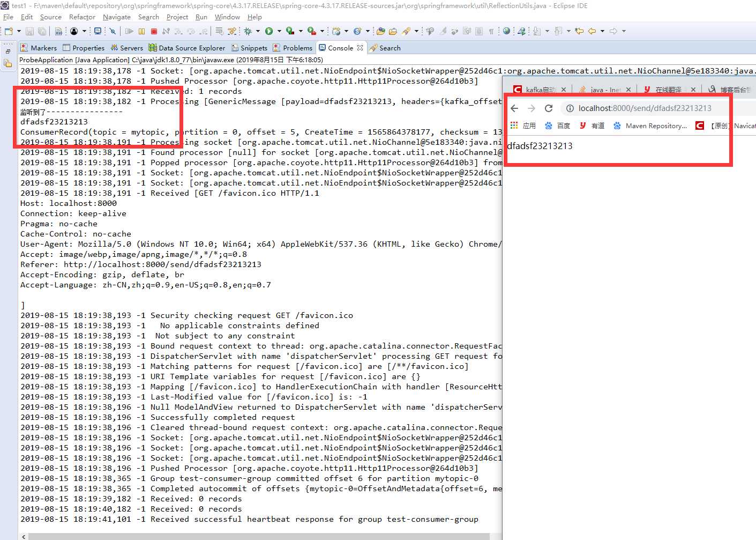The width and height of the screenshot is (756, 540).
Task: Open the Project menu
Action: [177, 17]
